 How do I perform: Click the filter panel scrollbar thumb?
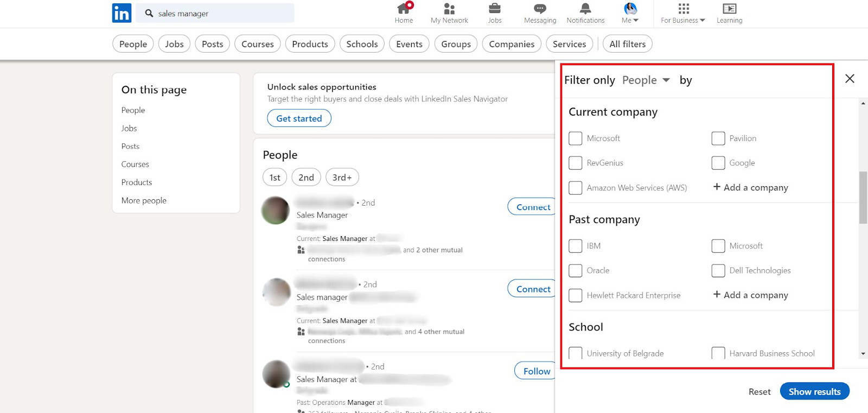[x=863, y=197]
